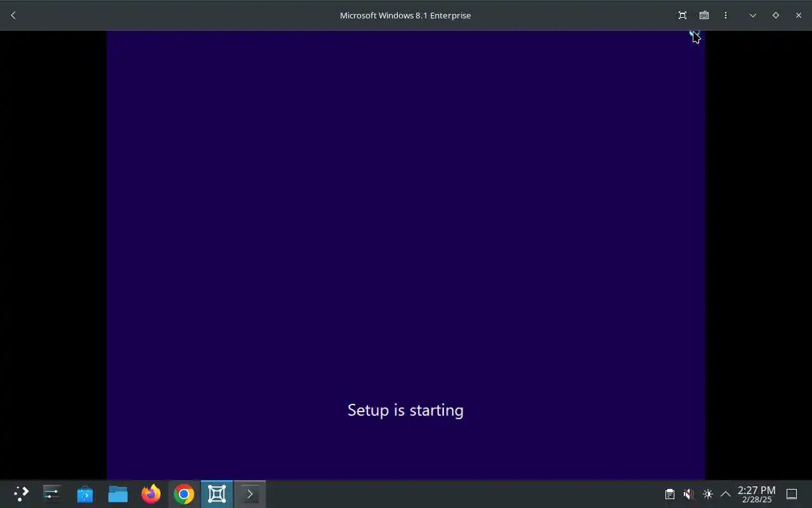812x508 pixels.
Task: Expand hidden system tray icons arrow
Action: point(726,494)
